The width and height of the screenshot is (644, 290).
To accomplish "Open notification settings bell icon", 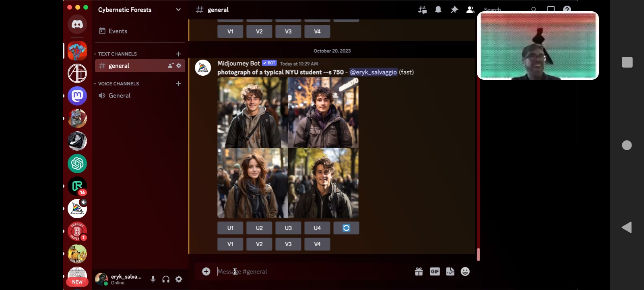I will pyautogui.click(x=438, y=10).
